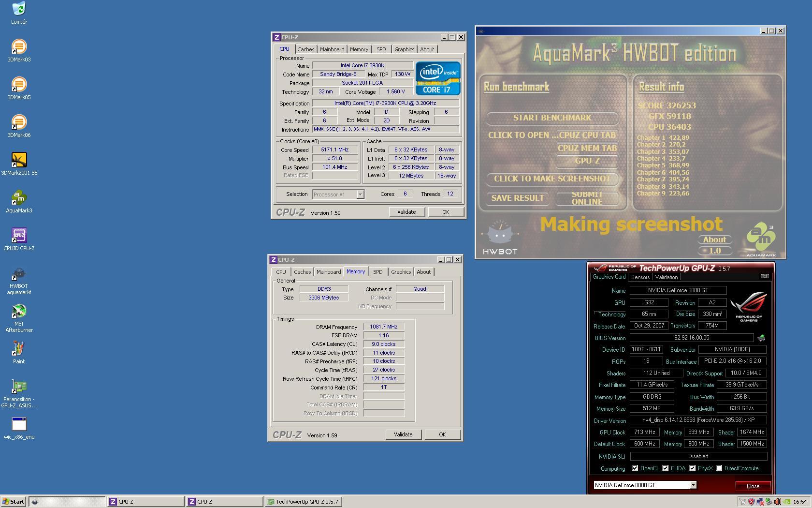The image size is (812, 508).
Task: Click OK in the top CPU-Z window
Action: click(x=446, y=212)
